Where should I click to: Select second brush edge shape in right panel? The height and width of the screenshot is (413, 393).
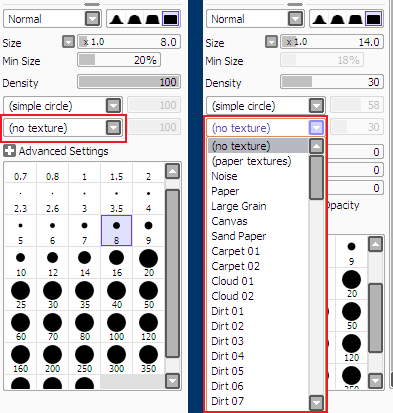(337, 19)
